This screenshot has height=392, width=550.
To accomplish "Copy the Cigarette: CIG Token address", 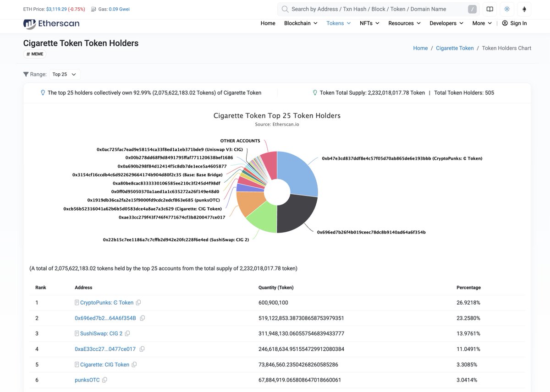I will click(x=134, y=365).
